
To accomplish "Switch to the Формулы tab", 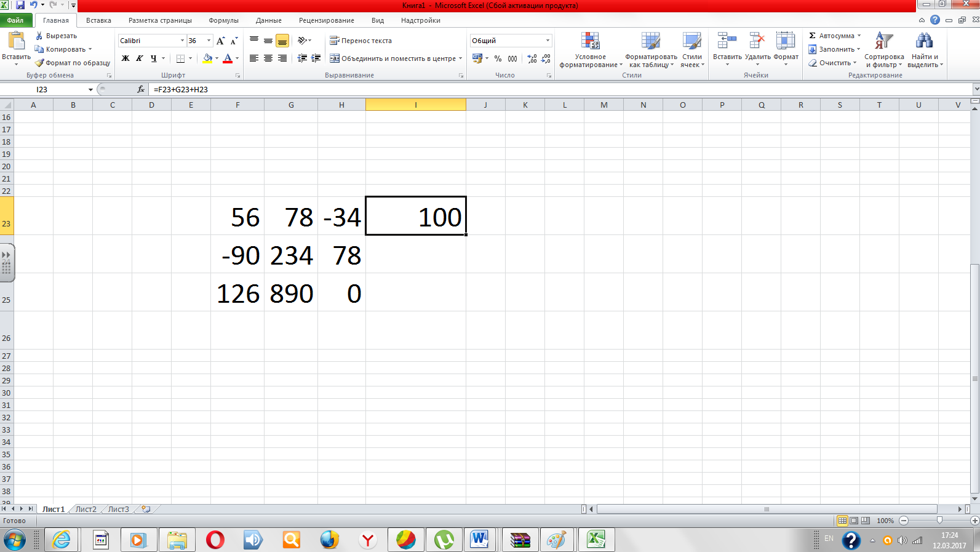I will 223,20.
